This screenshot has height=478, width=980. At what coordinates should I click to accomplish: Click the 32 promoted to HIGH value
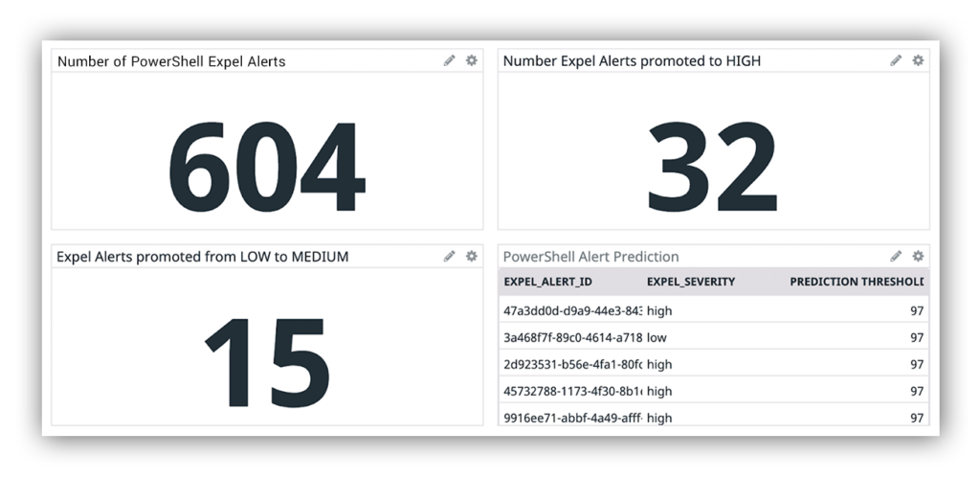(x=712, y=168)
